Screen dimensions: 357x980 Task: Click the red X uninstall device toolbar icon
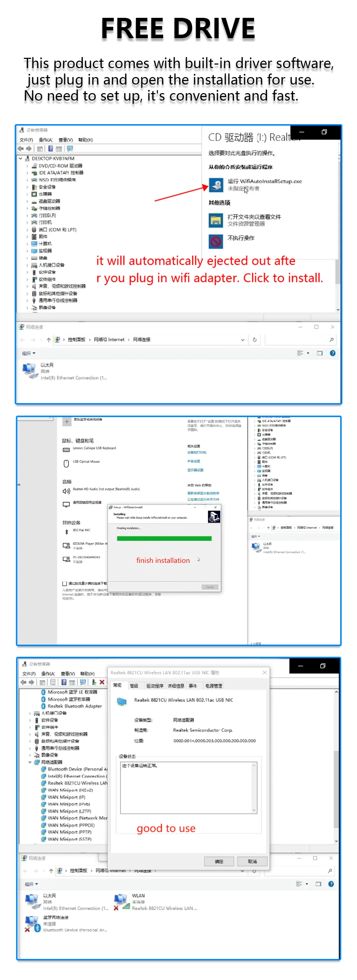[x=102, y=682]
